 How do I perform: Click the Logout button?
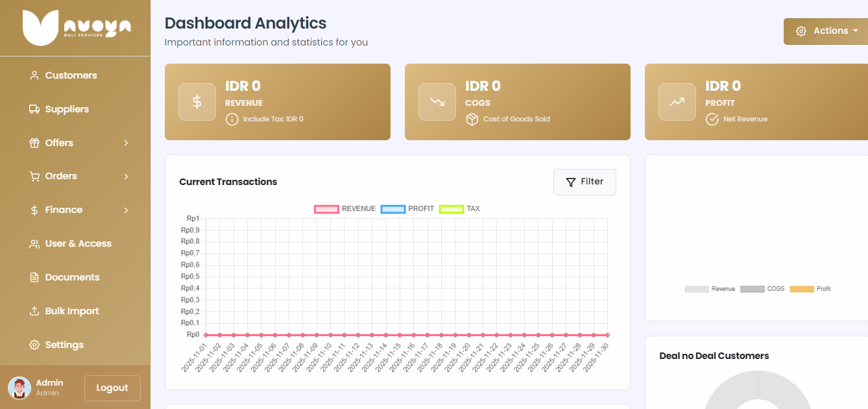coord(112,388)
